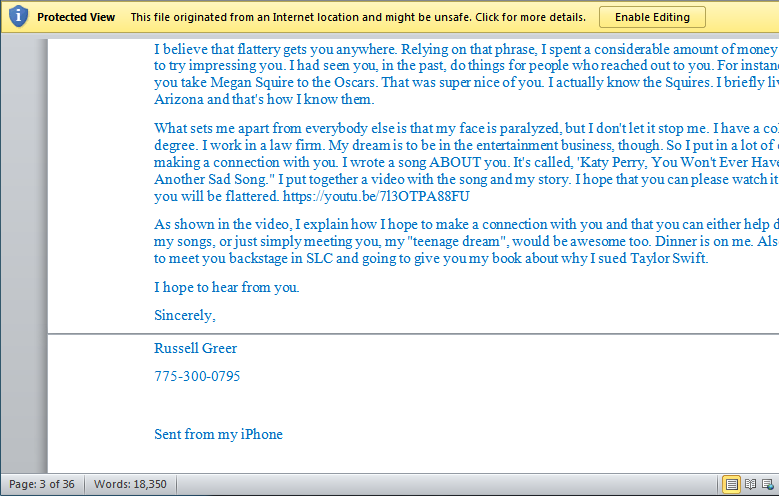The height and width of the screenshot is (496, 779).
Task: Click the paragraph starting 'What sets me apart'
Action: [466, 162]
